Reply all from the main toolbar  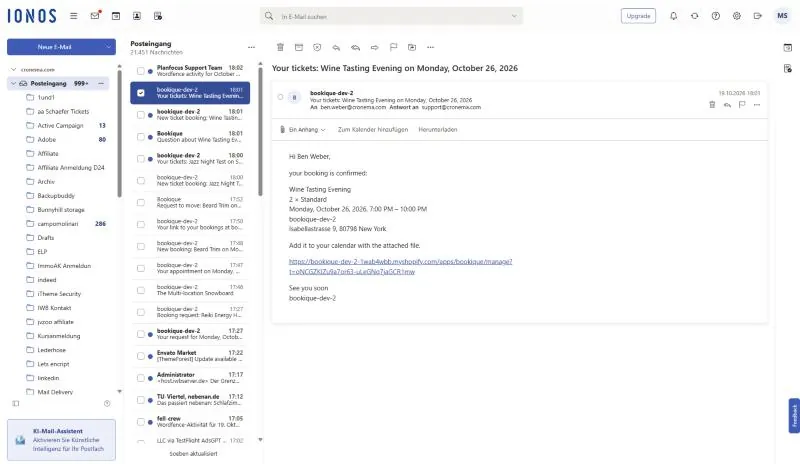pyautogui.click(x=356, y=47)
